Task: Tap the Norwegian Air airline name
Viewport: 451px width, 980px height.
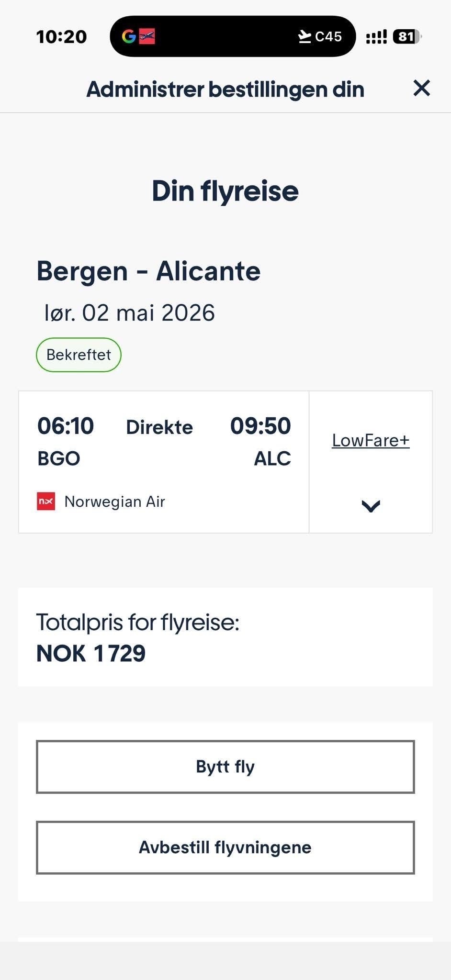Action: pyautogui.click(x=115, y=501)
